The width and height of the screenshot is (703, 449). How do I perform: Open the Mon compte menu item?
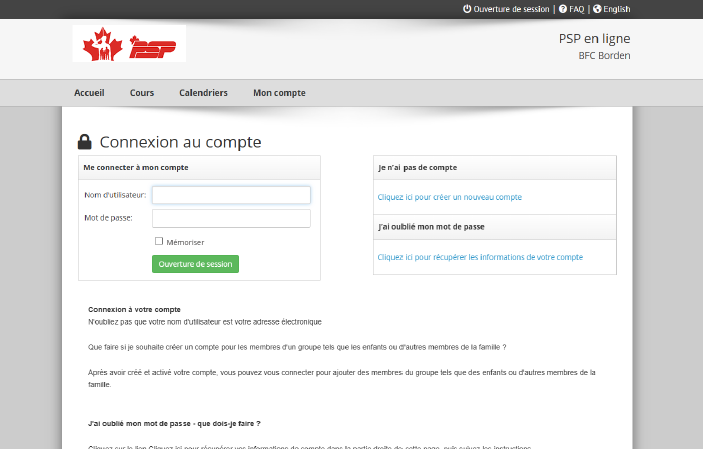coord(279,93)
